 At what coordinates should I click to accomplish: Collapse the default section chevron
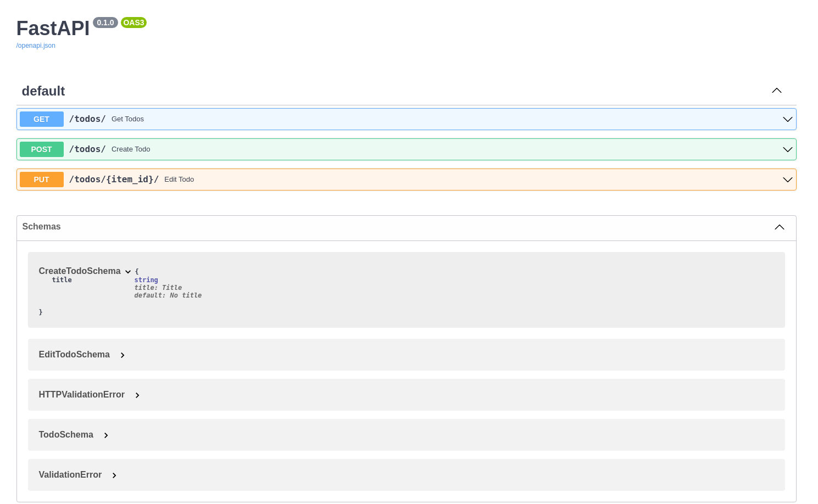776,91
